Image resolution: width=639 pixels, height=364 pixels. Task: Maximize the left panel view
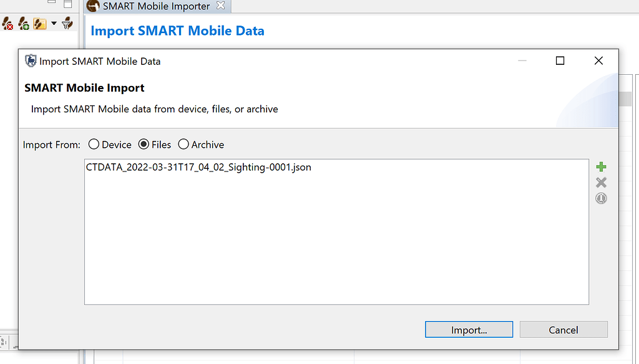pyautogui.click(x=68, y=4)
